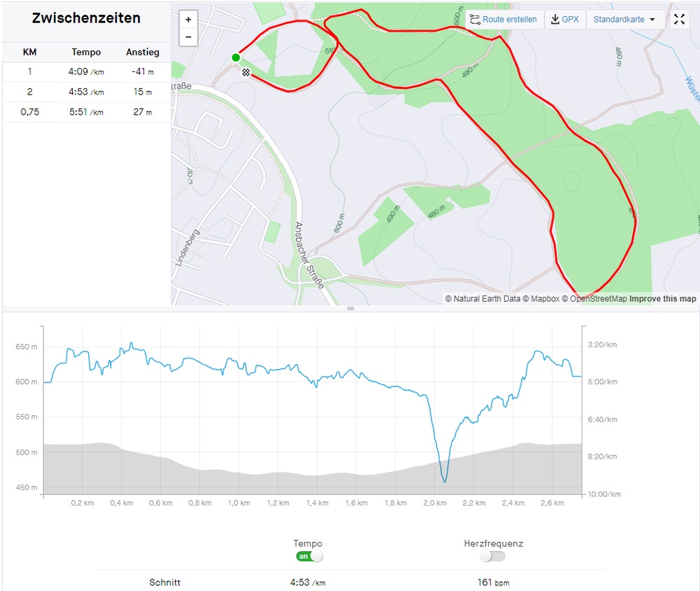Open the Improve this map link
700x591 pixels.
pos(662,299)
